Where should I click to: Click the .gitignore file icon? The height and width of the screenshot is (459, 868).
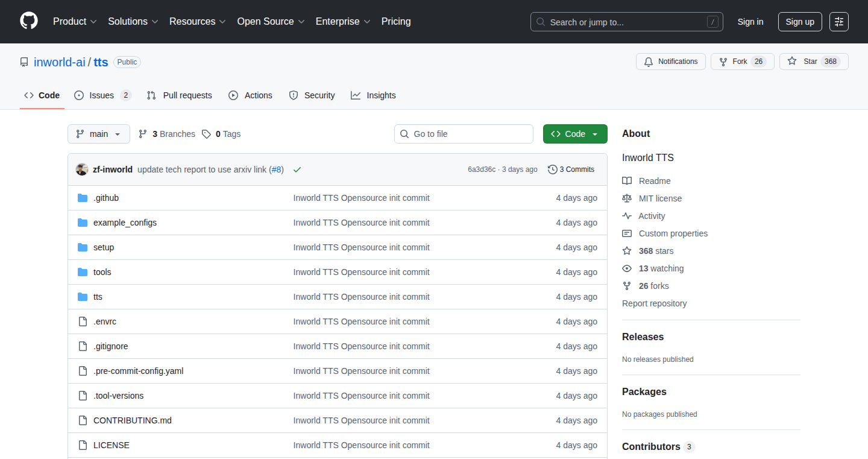click(83, 346)
